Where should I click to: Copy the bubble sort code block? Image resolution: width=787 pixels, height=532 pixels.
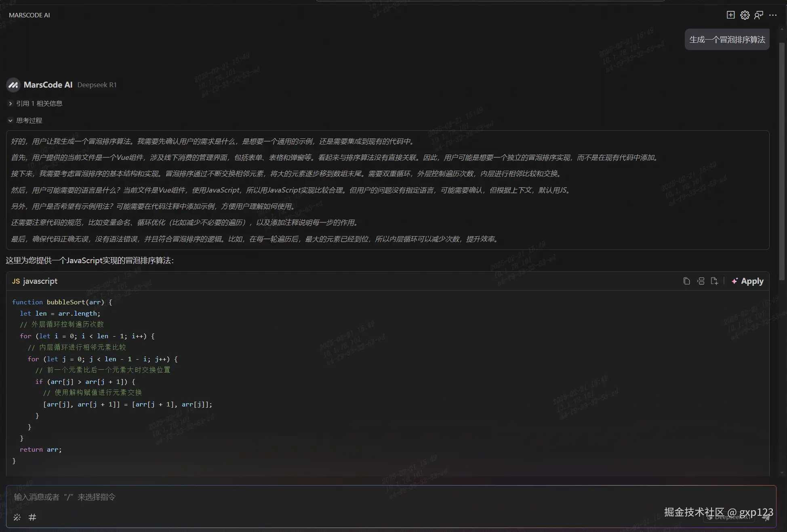point(686,281)
